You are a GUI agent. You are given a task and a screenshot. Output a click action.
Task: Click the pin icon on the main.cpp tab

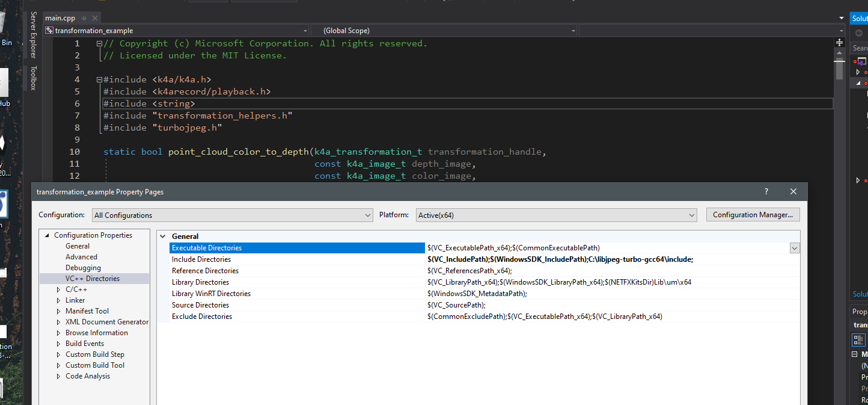[x=84, y=18]
